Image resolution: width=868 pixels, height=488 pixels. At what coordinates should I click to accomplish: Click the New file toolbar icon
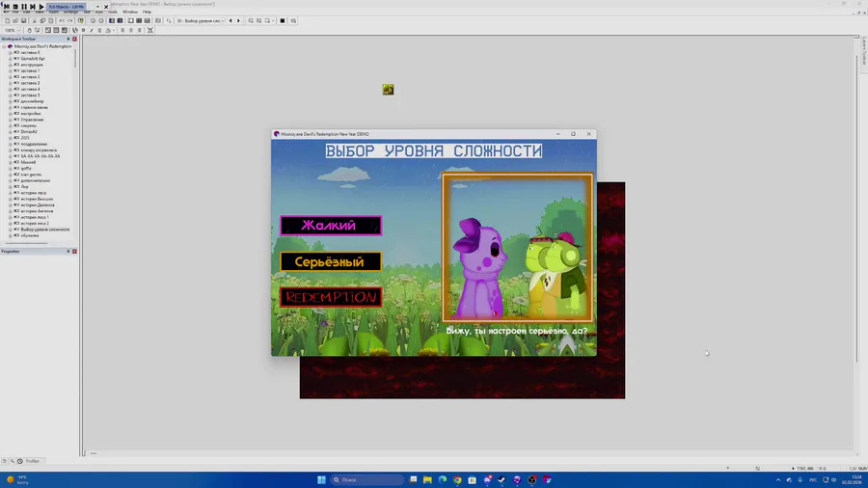pos(7,21)
